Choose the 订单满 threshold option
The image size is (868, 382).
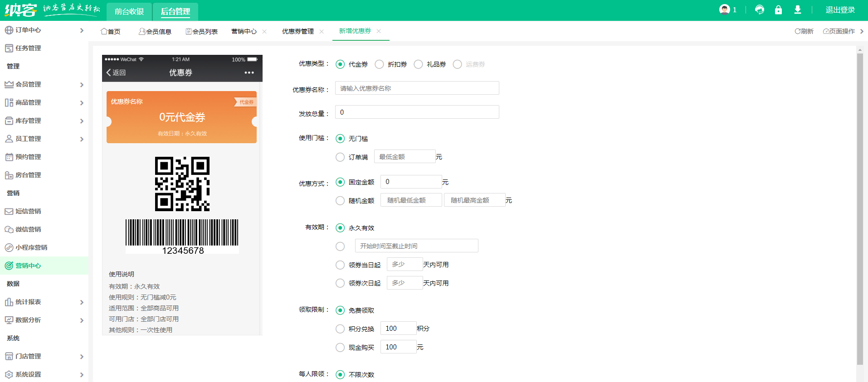click(x=340, y=157)
